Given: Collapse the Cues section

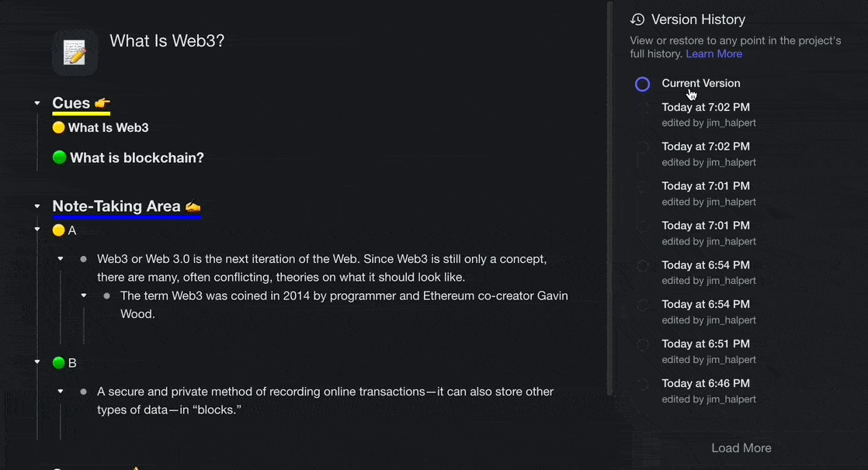Looking at the screenshot, I should (36, 103).
